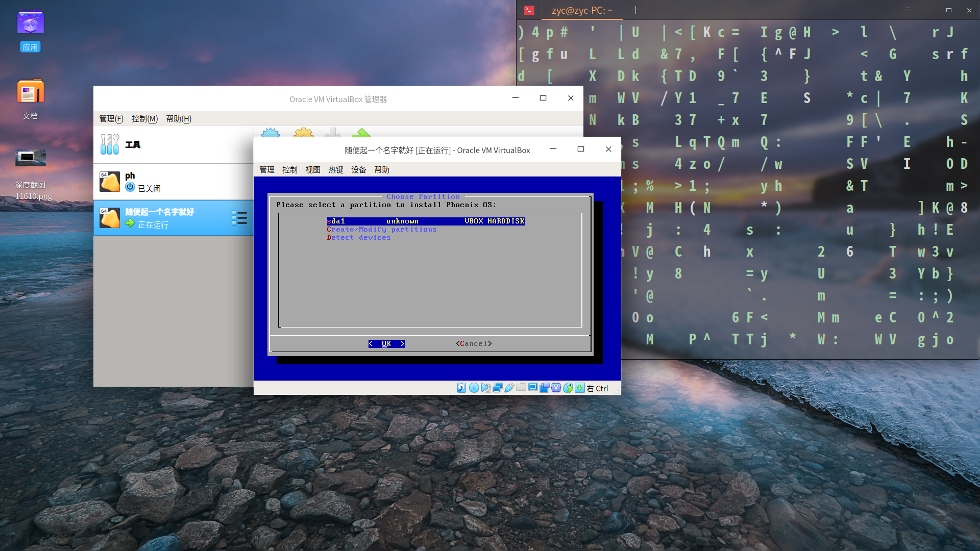This screenshot has height=551, width=980.
Task: Select Detect devices option
Action: pyautogui.click(x=359, y=237)
